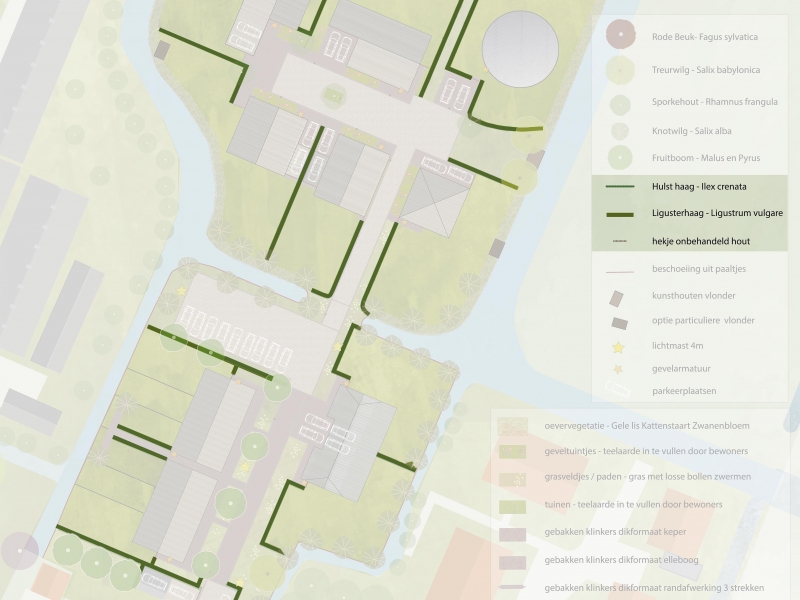Click the Rode Beuk tree symbol in legend

point(620,37)
